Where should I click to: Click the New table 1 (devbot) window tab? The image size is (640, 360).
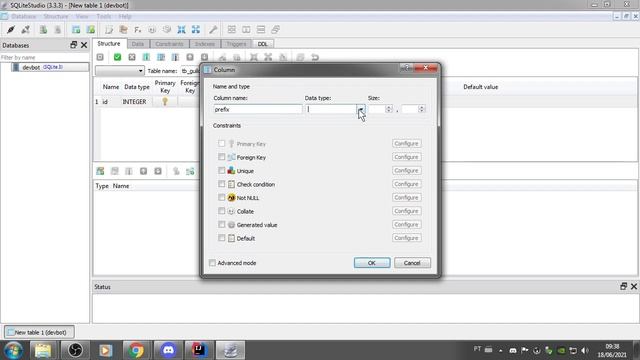(40, 332)
